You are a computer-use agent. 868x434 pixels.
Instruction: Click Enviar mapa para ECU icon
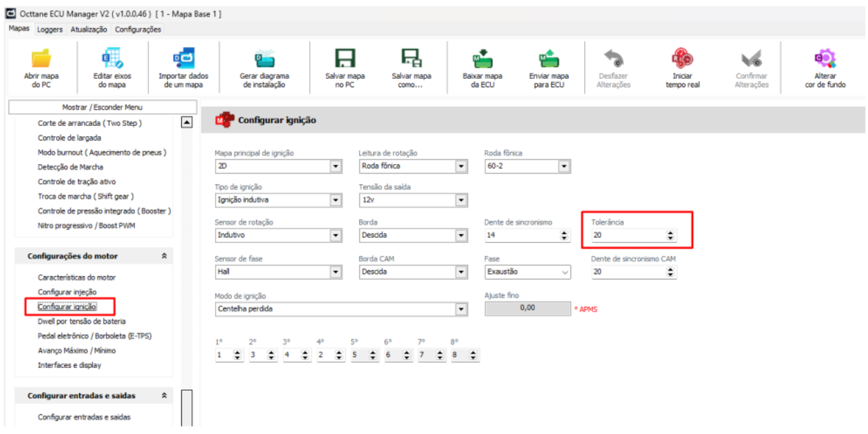coord(548,59)
